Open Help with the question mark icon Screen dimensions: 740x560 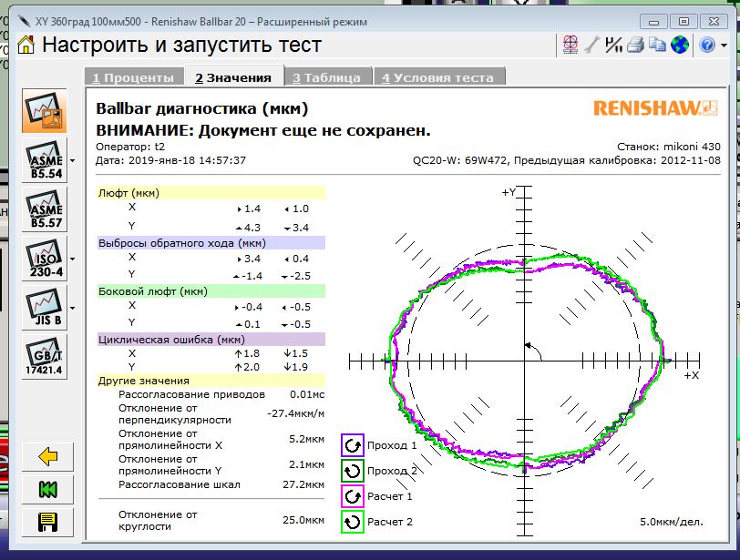[707, 46]
